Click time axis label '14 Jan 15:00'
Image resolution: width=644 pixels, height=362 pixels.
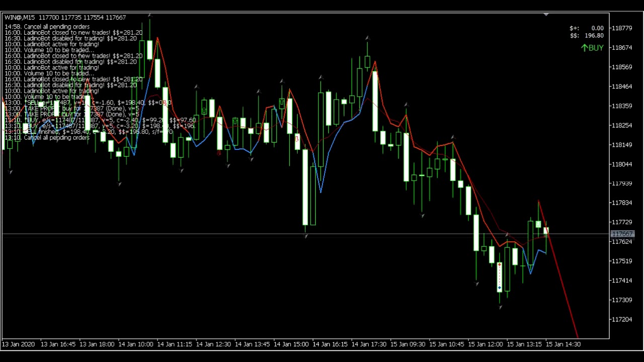(x=291, y=344)
